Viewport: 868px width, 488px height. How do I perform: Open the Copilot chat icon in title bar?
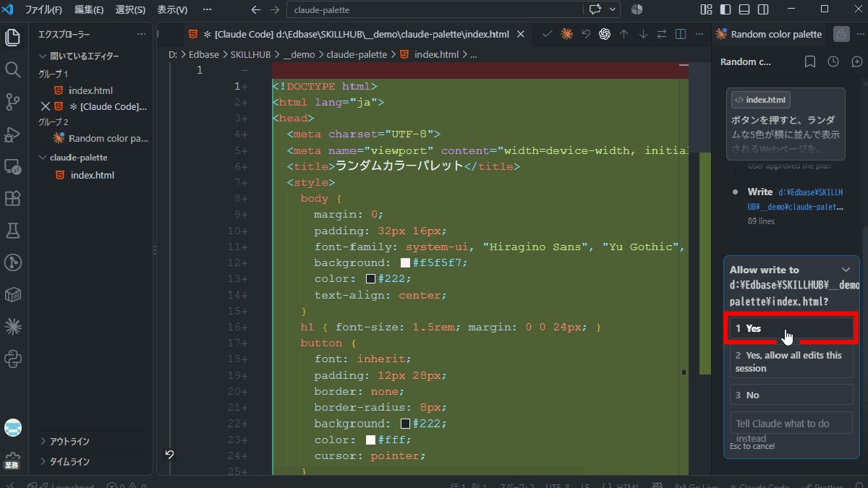point(595,9)
